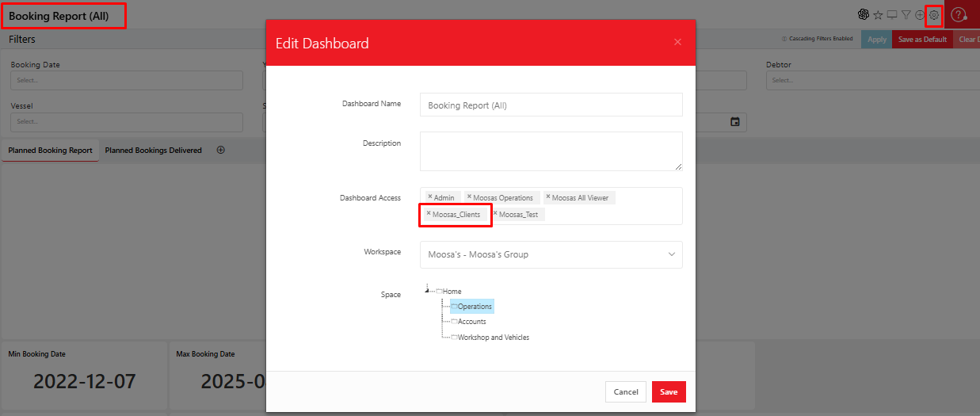Viewport: 980px width, 416px height.
Task: Open the Booking Date filter dropdown
Action: click(x=127, y=80)
